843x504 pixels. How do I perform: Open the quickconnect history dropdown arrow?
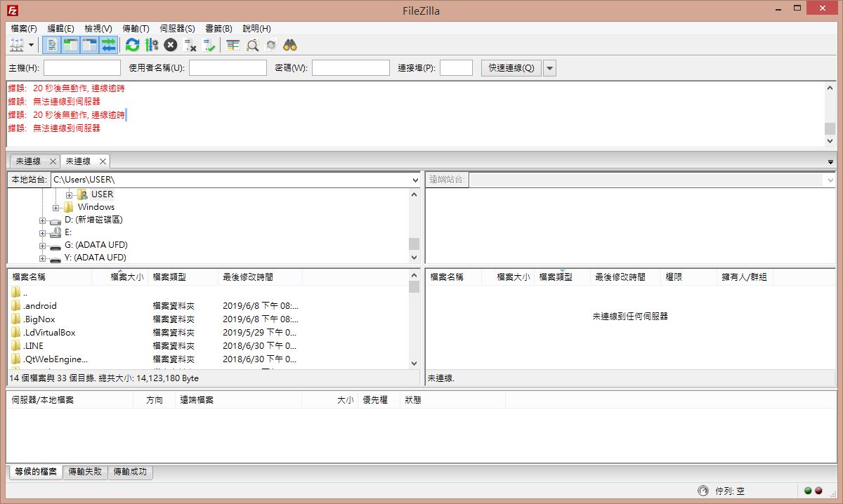tap(550, 68)
